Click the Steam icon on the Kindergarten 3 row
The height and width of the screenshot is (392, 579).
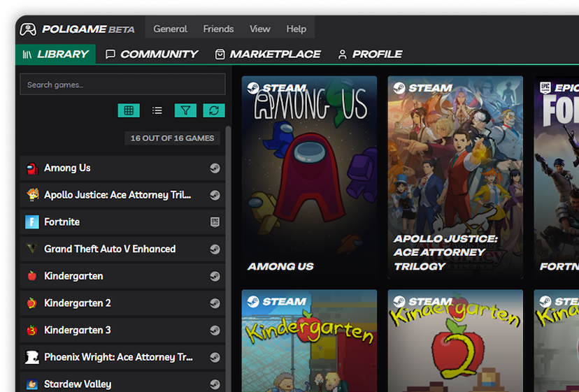[215, 330]
